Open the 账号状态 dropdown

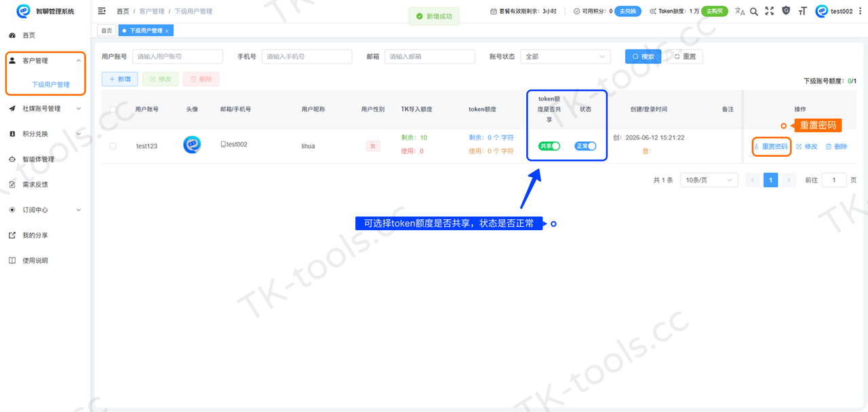565,56
